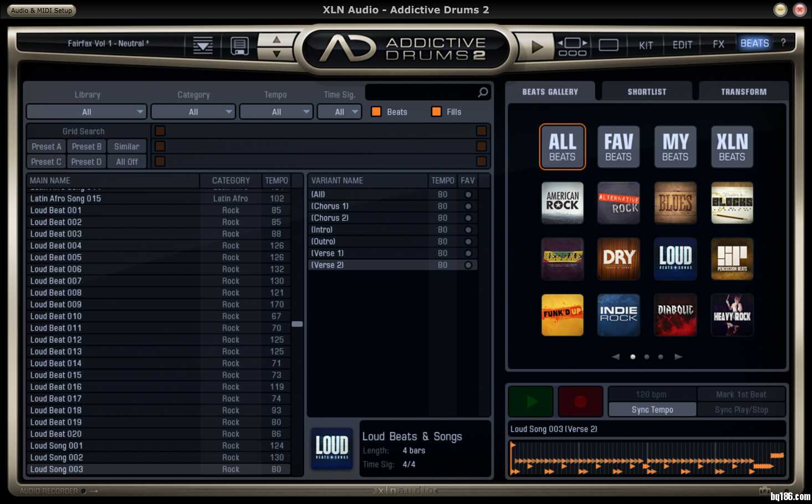812x504 pixels.
Task: Select the ALL BEATS gallery tile
Action: pyautogui.click(x=562, y=147)
